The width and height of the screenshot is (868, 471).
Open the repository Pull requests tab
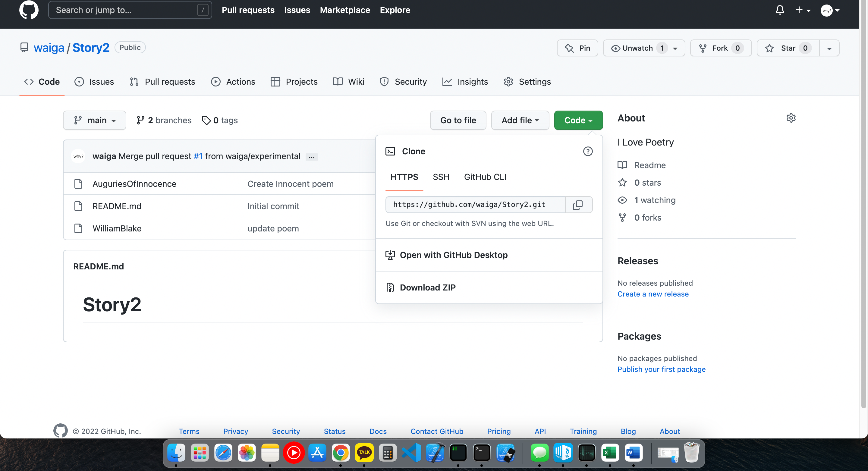[162, 82]
